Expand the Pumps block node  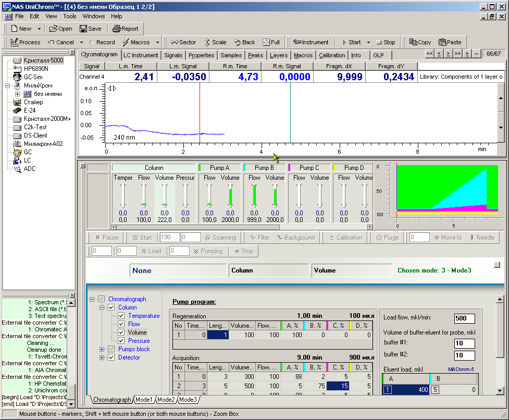pyautogui.click(x=102, y=349)
